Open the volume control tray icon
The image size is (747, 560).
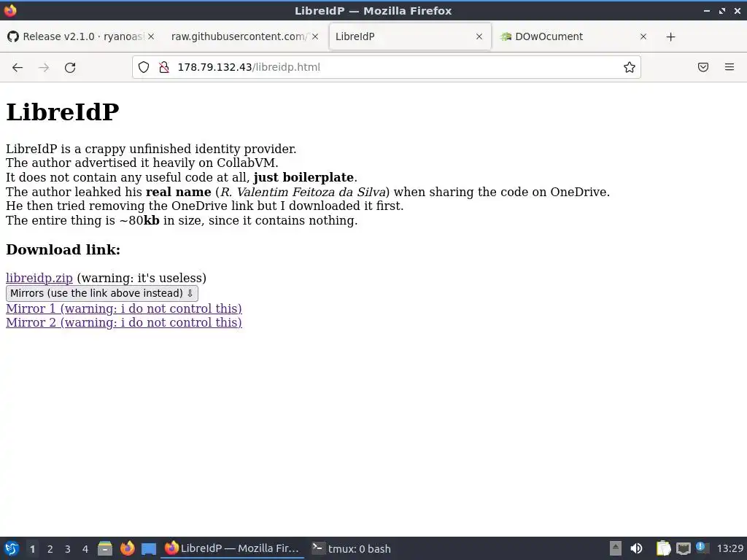636,548
